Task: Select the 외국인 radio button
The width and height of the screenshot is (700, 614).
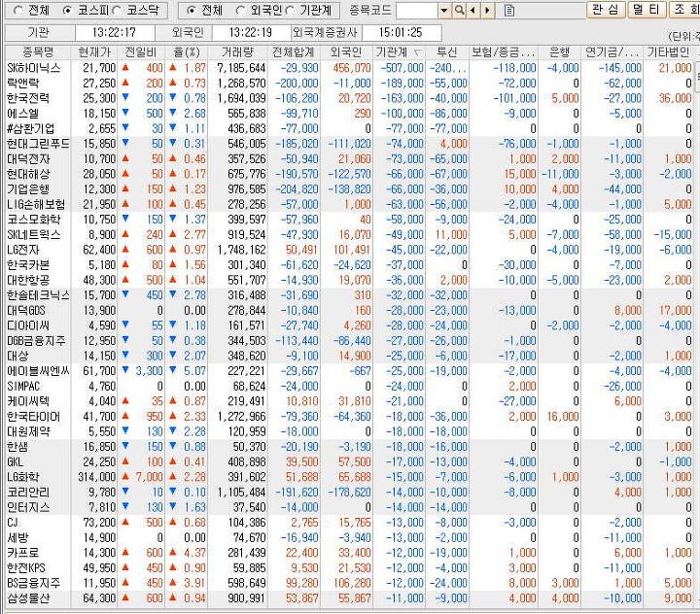Action: 240,11
